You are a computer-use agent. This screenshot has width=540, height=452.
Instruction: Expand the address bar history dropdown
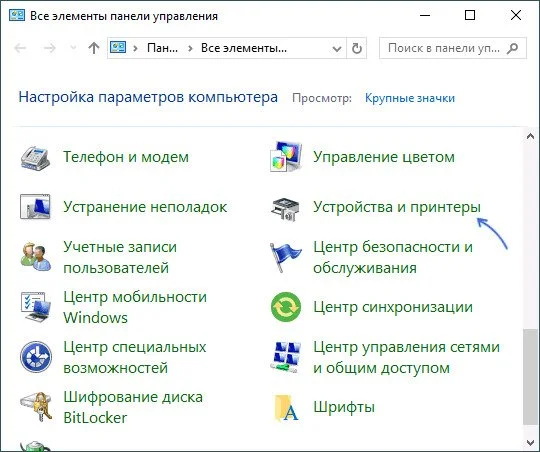pyautogui.click(x=337, y=48)
